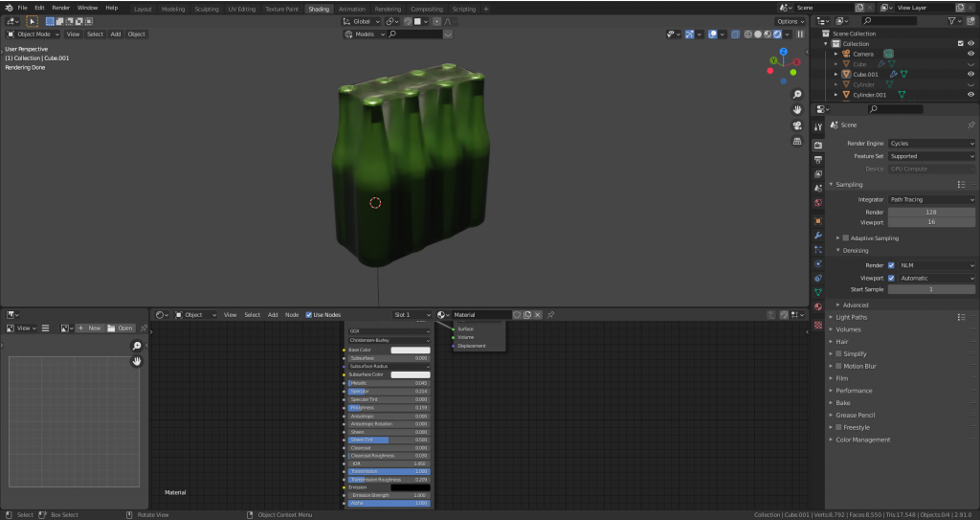Open the Output Properties tab icon

click(818, 160)
